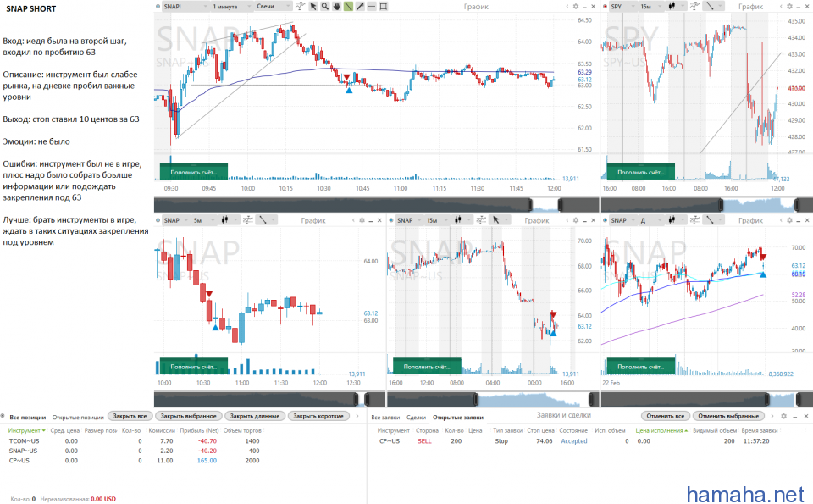Viewport: 813px width, 504px height.
Task: Select the TCOM~US position row
Action: click(134, 441)
